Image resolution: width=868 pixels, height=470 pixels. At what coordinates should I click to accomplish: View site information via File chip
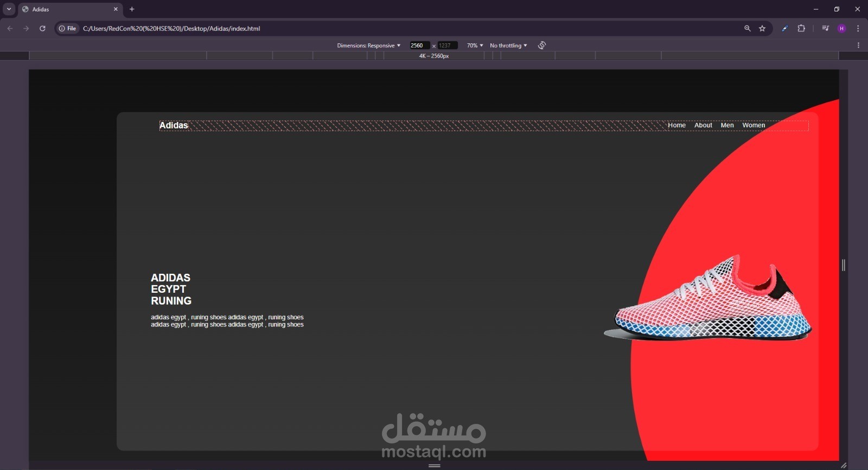[x=67, y=28]
